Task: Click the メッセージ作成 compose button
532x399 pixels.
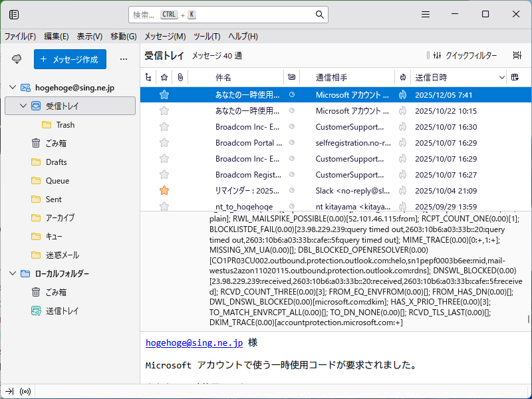Action: coord(70,59)
